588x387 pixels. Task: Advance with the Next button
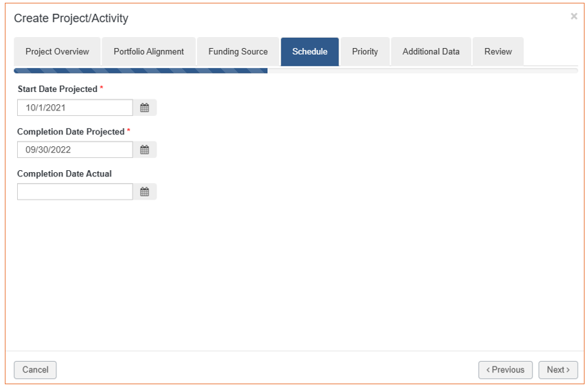pos(558,370)
